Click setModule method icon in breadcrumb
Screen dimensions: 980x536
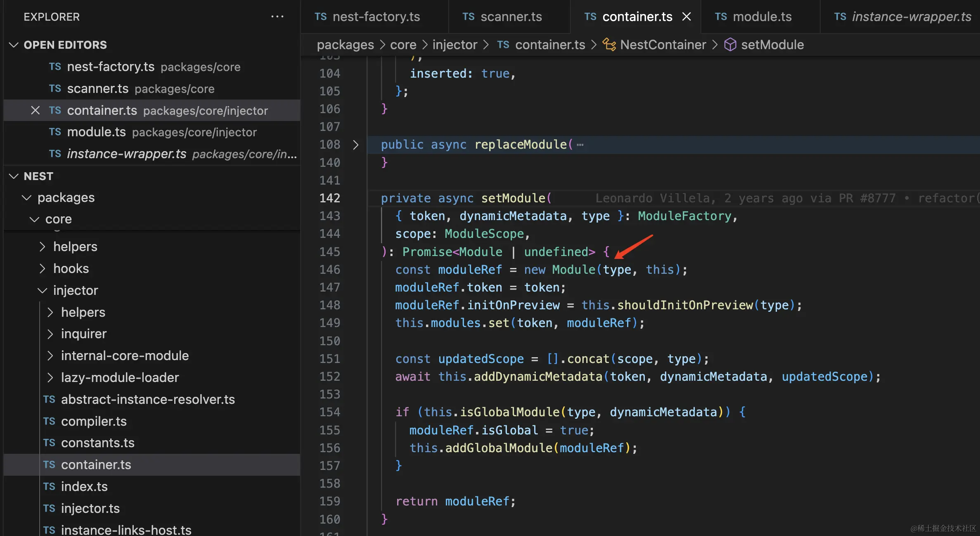pyautogui.click(x=730, y=45)
